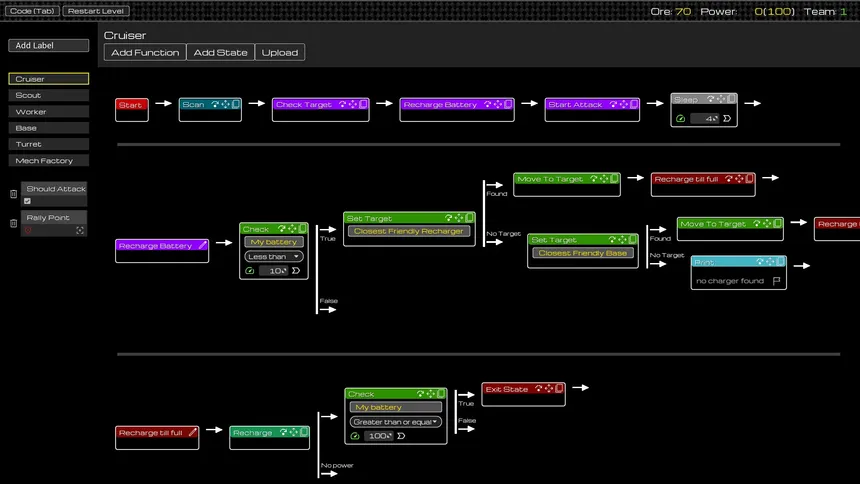Click the move icon on top Recharge Battery node

click(x=498, y=104)
